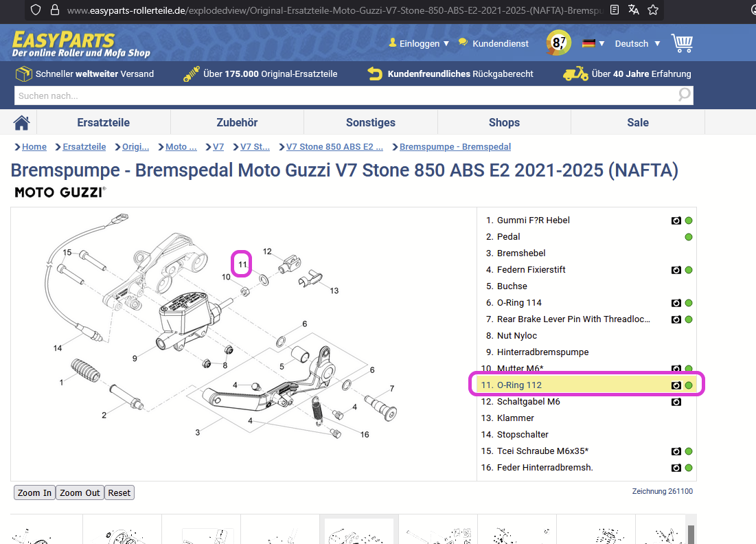Click number 11 label in exploded diagram
Image resolution: width=756 pixels, height=544 pixels.
coord(242,264)
